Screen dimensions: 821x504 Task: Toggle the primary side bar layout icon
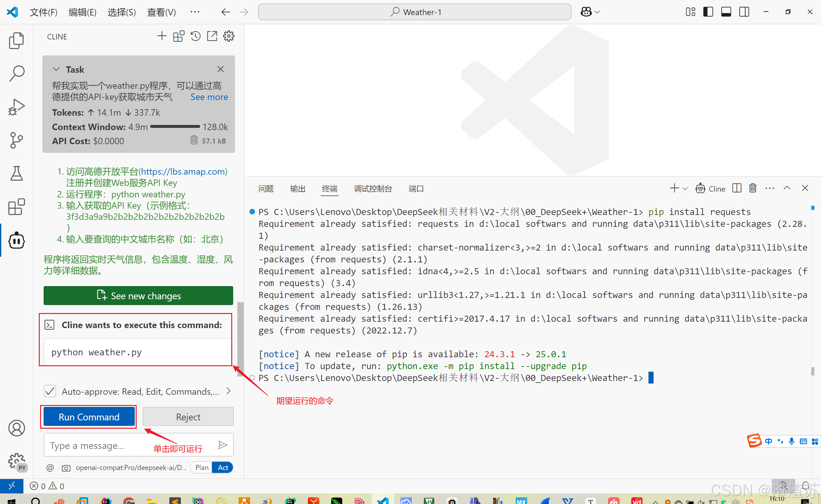pyautogui.click(x=708, y=12)
